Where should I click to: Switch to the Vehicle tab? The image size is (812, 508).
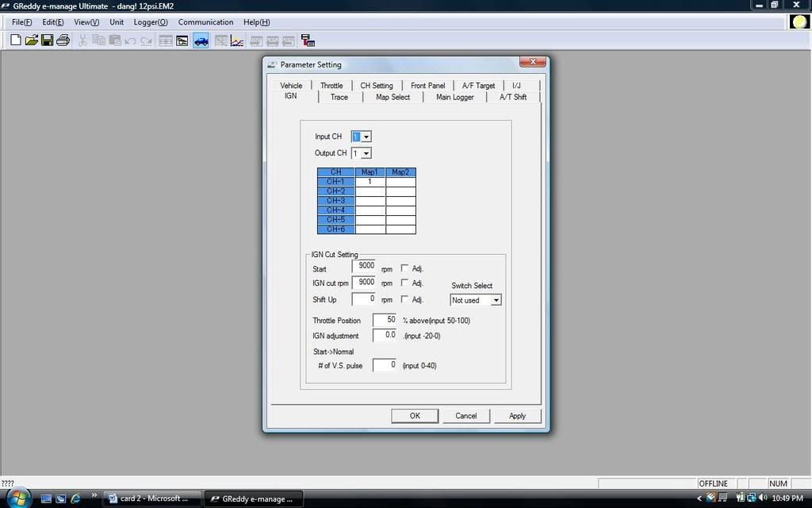pyautogui.click(x=291, y=86)
